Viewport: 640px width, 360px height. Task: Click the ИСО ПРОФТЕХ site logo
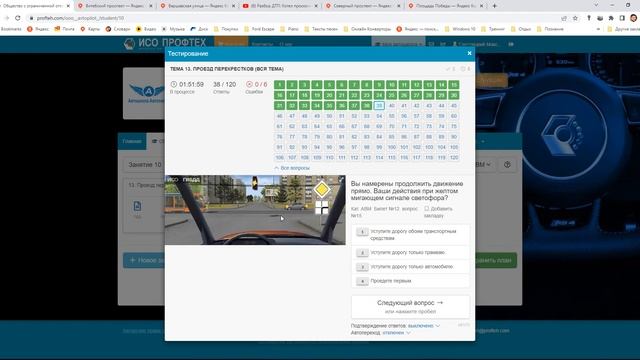pyautogui.click(x=165, y=43)
